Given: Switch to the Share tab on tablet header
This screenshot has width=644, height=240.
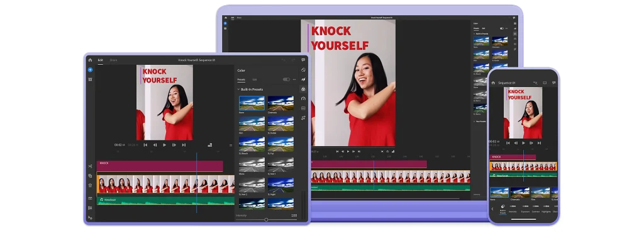Looking at the screenshot, I should pyautogui.click(x=113, y=60).
